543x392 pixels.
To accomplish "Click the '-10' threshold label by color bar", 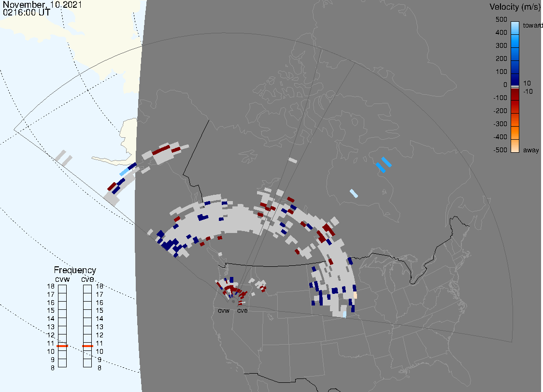I will click(528, 91).
